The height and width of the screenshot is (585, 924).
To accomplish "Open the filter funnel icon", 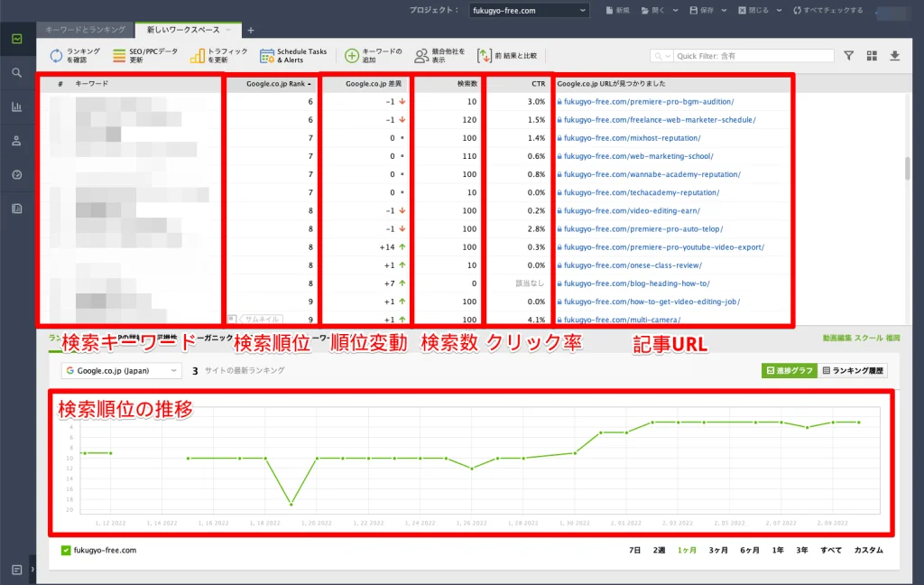I will (x=848, y=55).
